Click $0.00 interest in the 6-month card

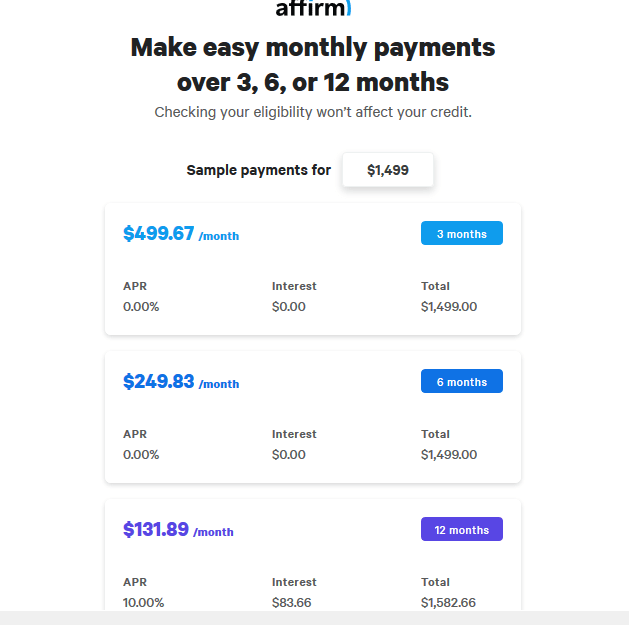289,455
